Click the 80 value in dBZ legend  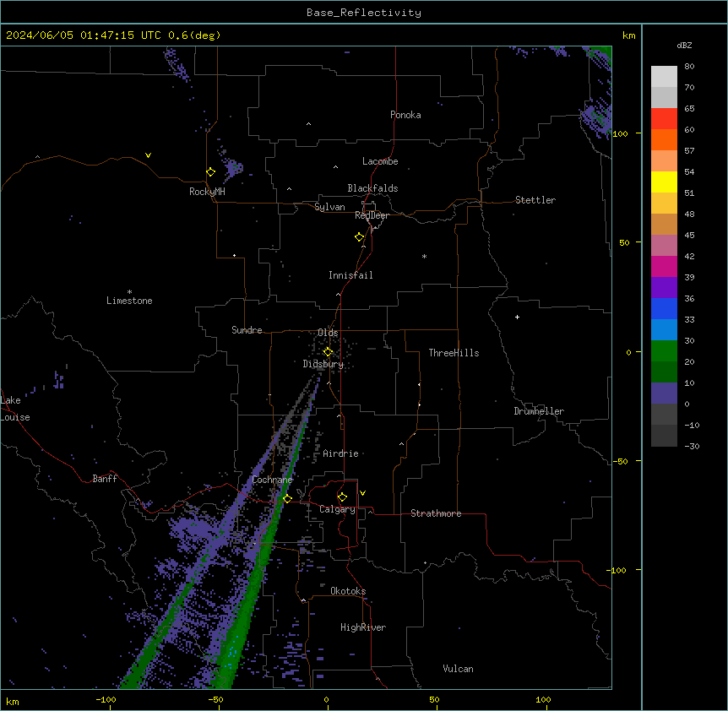coord(689,67)
